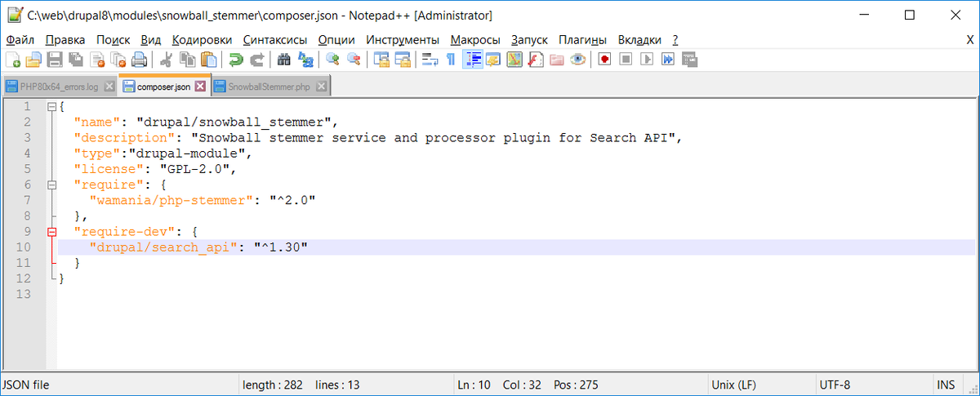Close the PHP80x64_errors.log tab
Viewport: 980px width, 396px height.
point(108,86)
